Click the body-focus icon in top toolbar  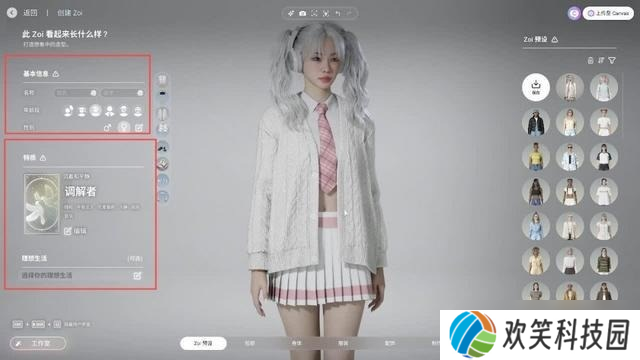pos(326,13)
